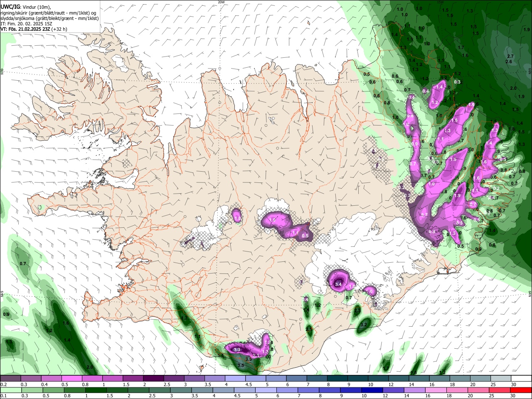Select the bright pink top-row swatch labeled 0.5
532x399 pixels.
[x=71, y=379]
